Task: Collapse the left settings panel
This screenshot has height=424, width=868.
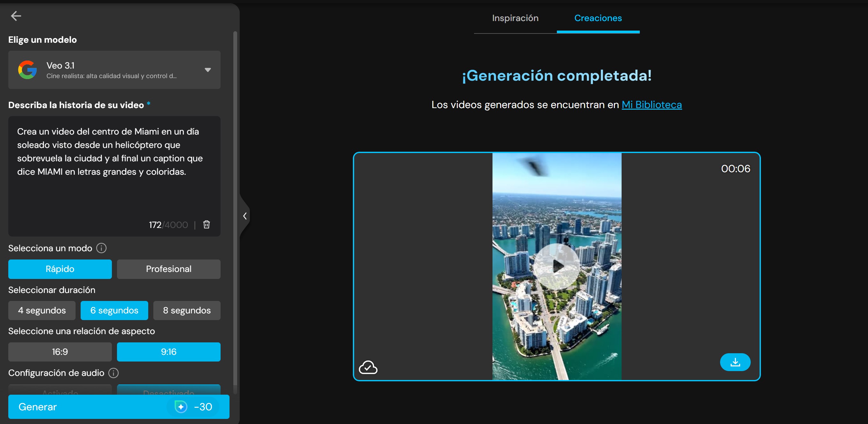Action: coord(245,216)
